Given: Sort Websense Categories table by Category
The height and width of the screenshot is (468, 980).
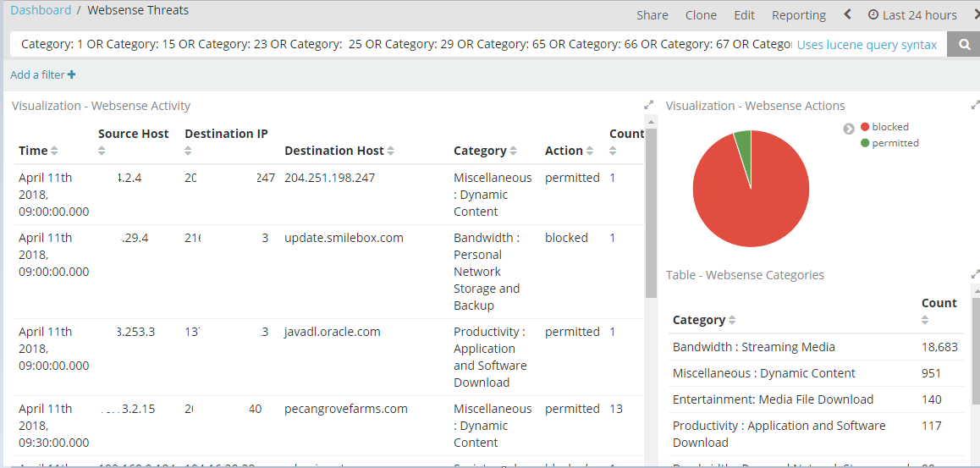Looking at the screenshot, I should (x=733, y=321).
